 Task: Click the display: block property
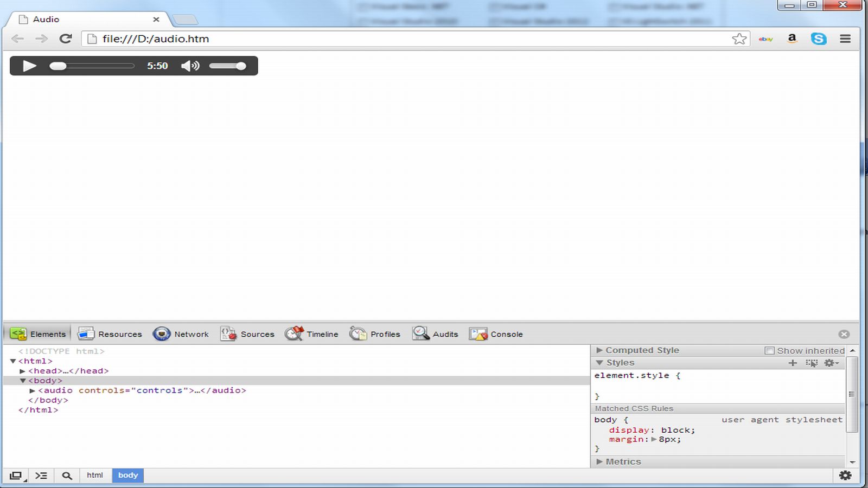point(652,430)
